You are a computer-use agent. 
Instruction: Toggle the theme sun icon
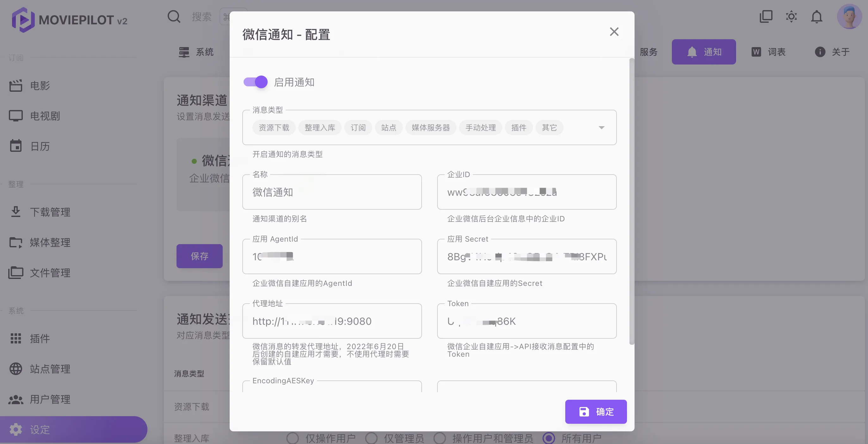791,16
